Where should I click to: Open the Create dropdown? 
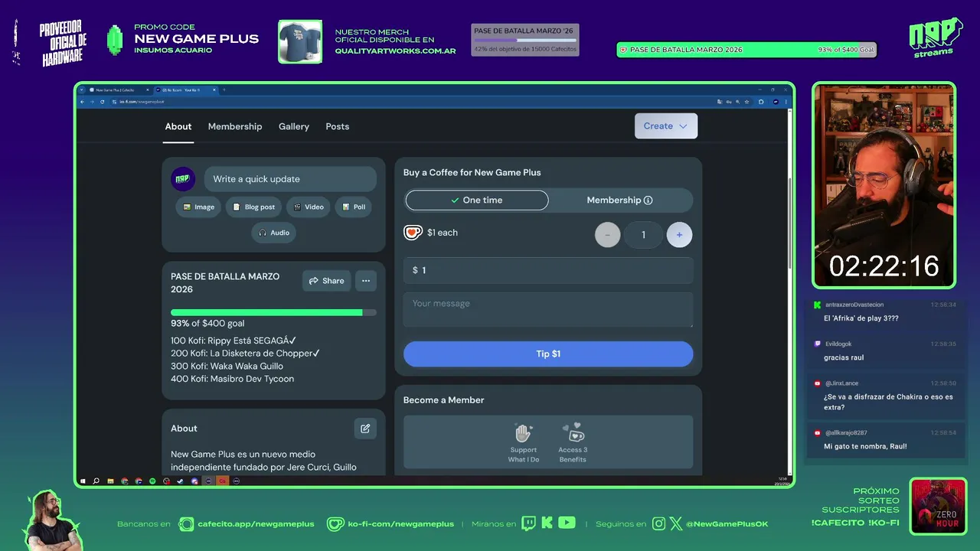pyautogui.click(x=666, y=126)
